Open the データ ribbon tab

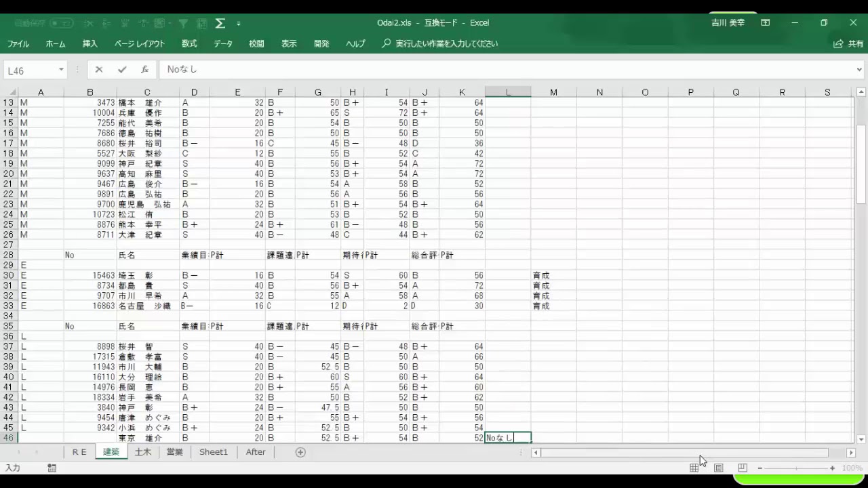point(223,43)
